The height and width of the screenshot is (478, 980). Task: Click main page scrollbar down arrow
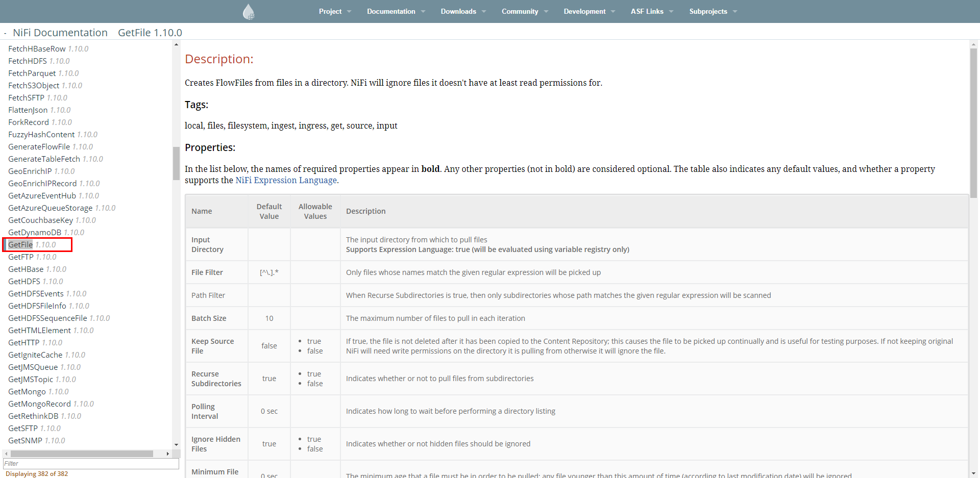point(973,473)
